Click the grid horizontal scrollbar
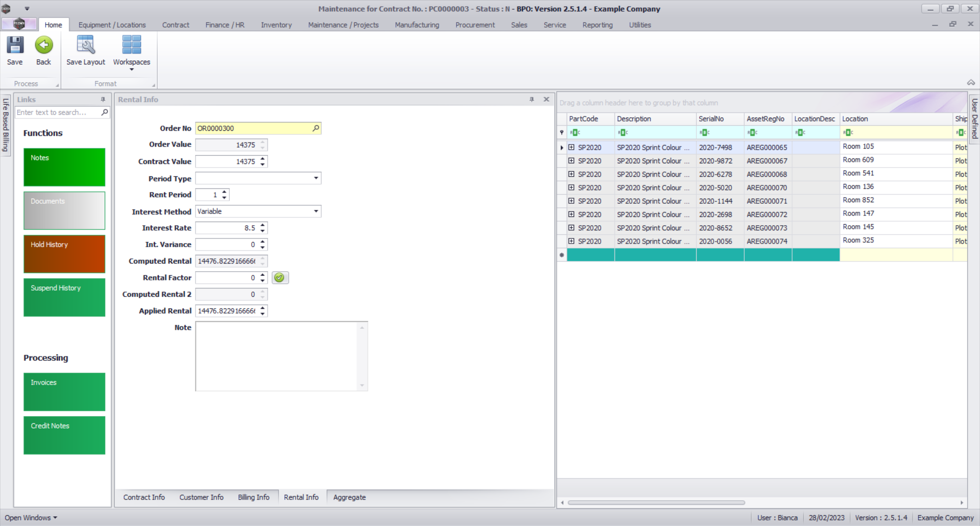Viewport: 980px width, 526px height. [x=656, y=503]
